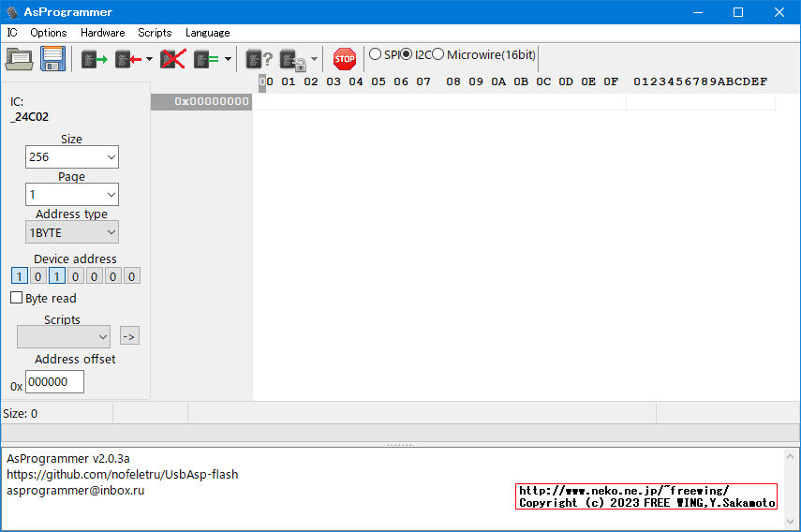Image resolution: width=801 pixels, height=532 pixels.
Task: Open the Language menu
Action: click(x=207, y=32)
